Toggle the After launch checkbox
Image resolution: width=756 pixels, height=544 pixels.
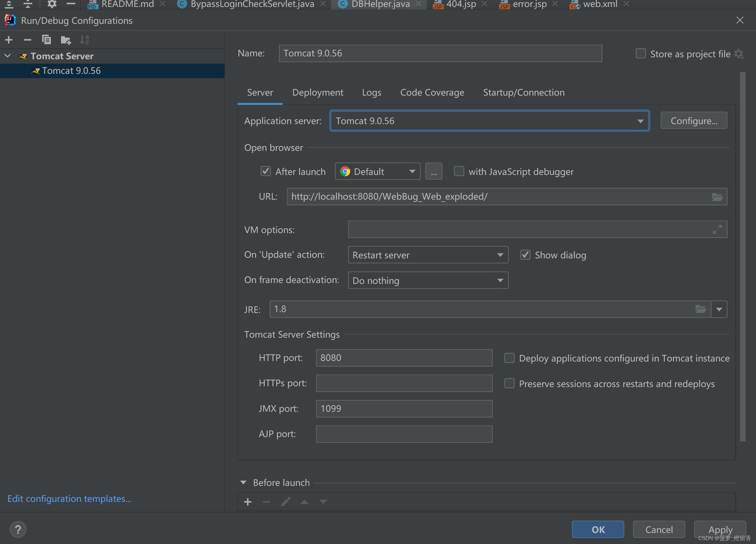pyautogui.click(x=266, y=171)
